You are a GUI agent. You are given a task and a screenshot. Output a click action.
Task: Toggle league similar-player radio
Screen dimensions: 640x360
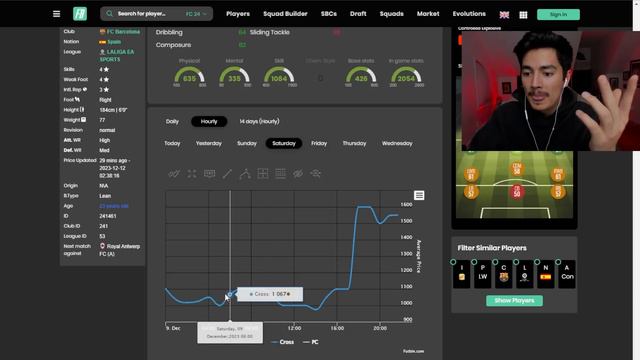click(516, 262)
